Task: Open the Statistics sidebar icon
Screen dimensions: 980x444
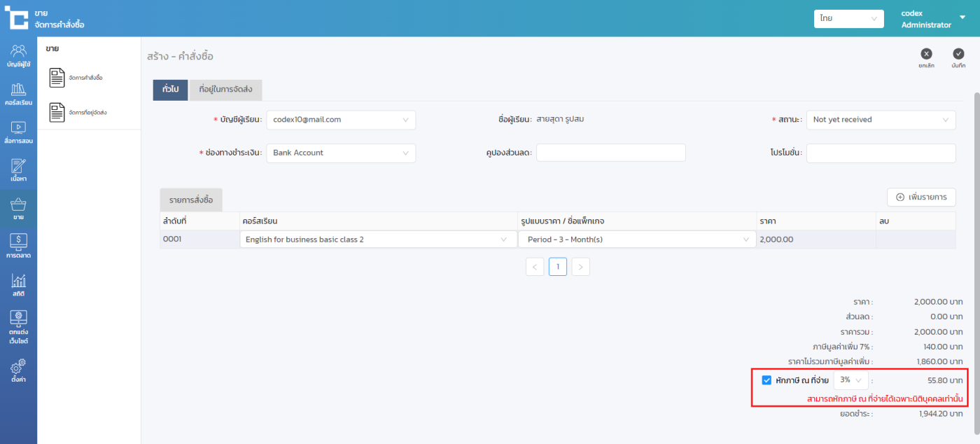Action: (x=18, y=285)
